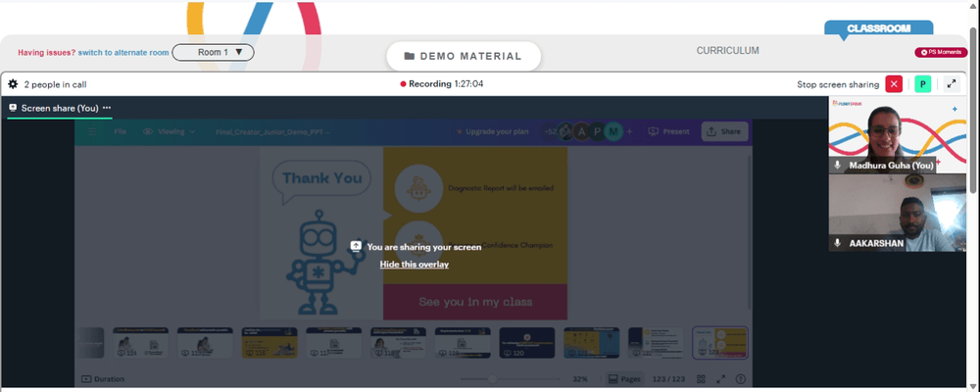Select the Screen share (You) tab
The width and height of the screenshot is (980, 392).
[60, 108]
